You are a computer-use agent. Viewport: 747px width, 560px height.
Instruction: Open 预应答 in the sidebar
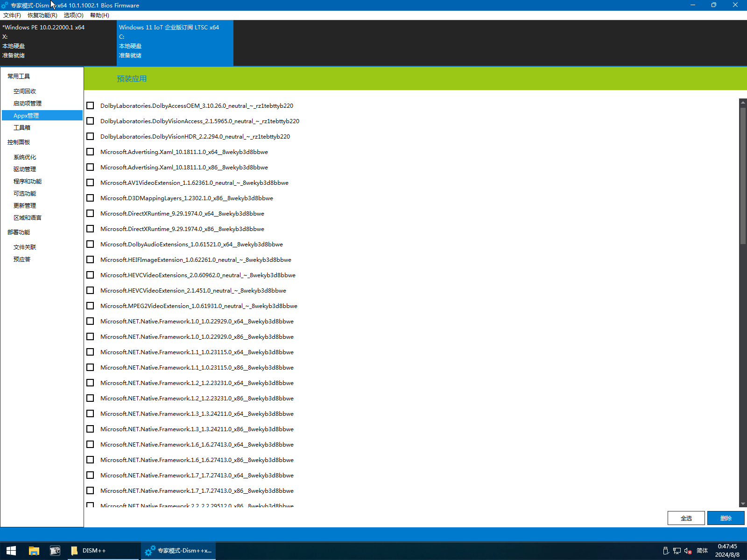[22, 259]
